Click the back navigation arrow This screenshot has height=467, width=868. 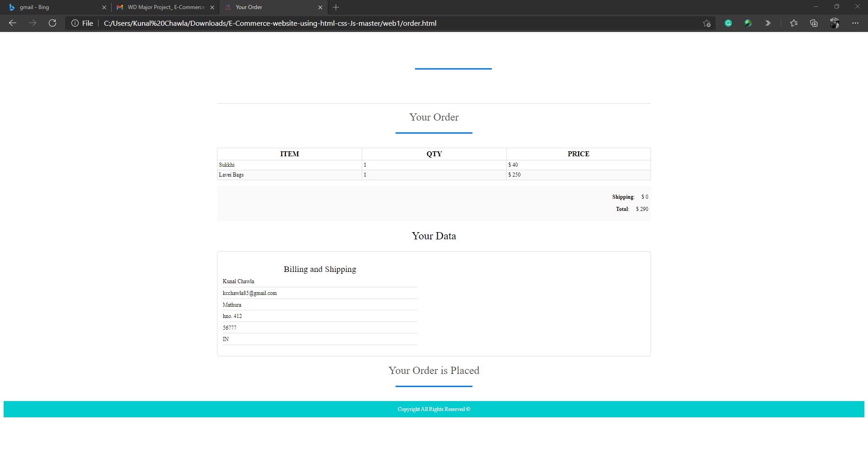pyautogui.click(x=12, y=23)
